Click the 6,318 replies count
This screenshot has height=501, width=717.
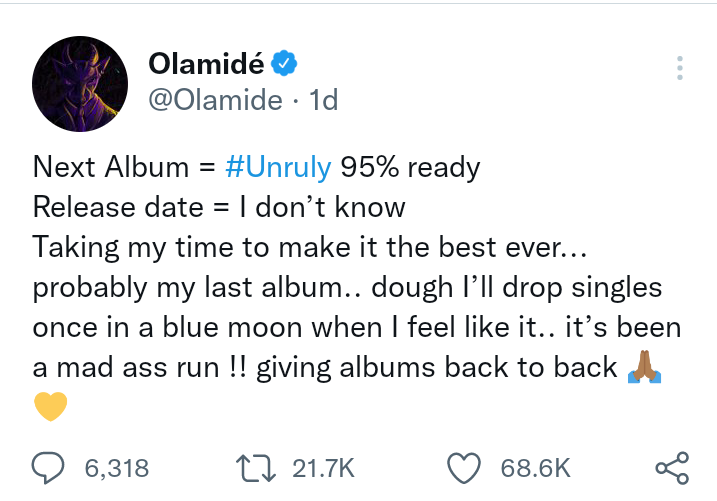(117, 467)
